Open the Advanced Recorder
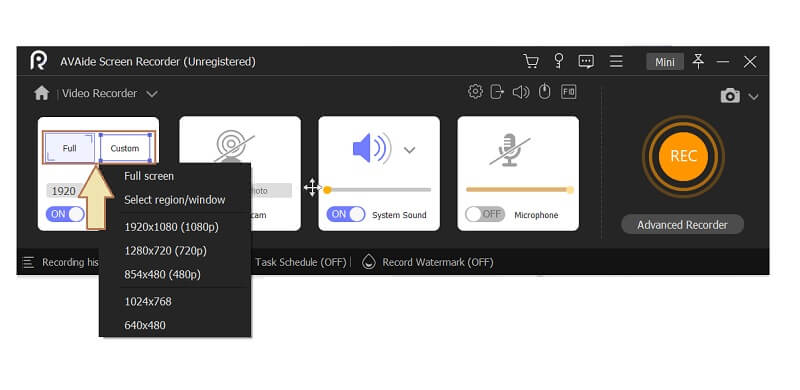 (682, 225)
